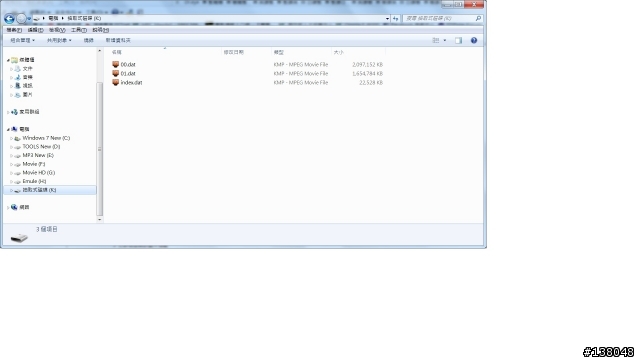Click the removable drive icon in details pane
This screenshot has width=640, height=360.
[x=19, y=237]
